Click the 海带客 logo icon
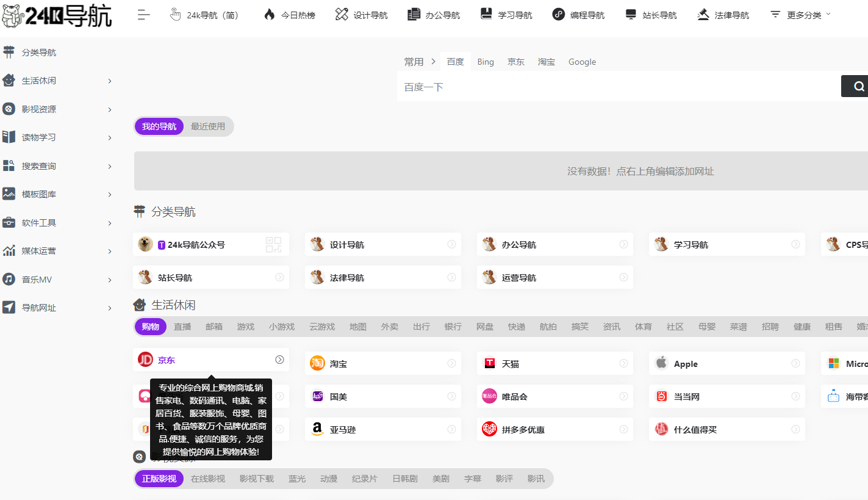Viewport: 868px width, 500px height. coord(833,396)
